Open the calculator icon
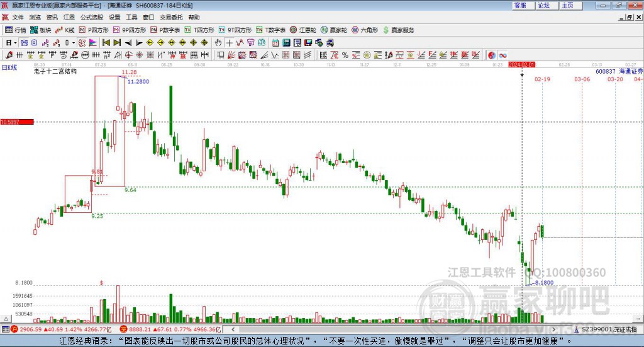The image size is (644, 347). (287, 43)
